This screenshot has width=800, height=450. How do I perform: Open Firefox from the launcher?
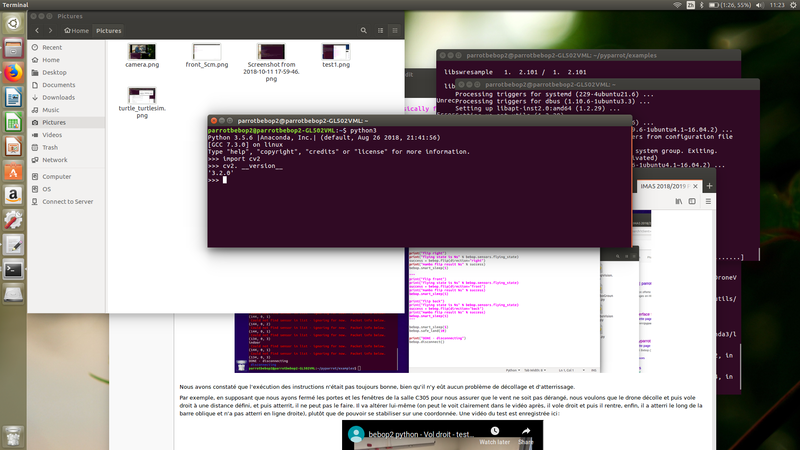pyautogui.click(x=14, y=72)
